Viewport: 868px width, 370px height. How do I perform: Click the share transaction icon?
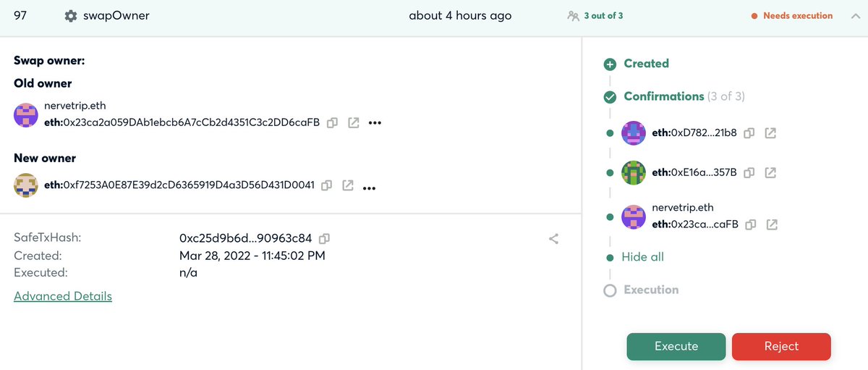coord(553,238)
